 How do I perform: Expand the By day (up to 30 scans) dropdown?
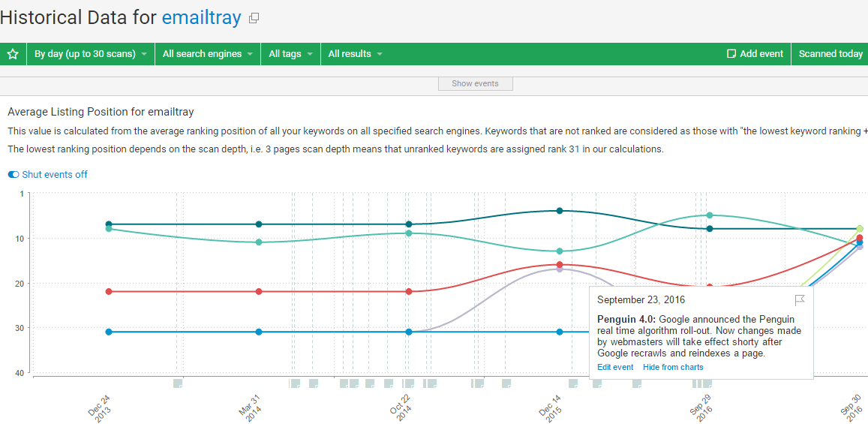pyautogui.click(x=90, y=54)
